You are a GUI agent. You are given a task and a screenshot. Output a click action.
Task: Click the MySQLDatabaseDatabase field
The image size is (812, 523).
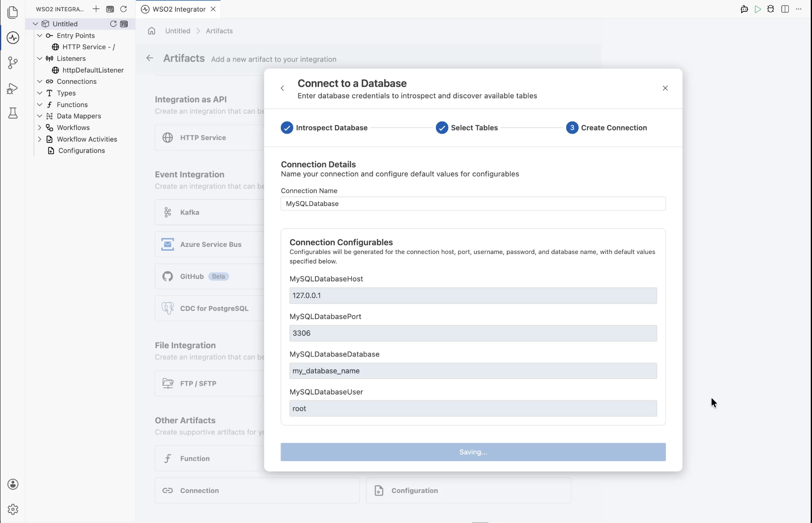pos(473,371)
